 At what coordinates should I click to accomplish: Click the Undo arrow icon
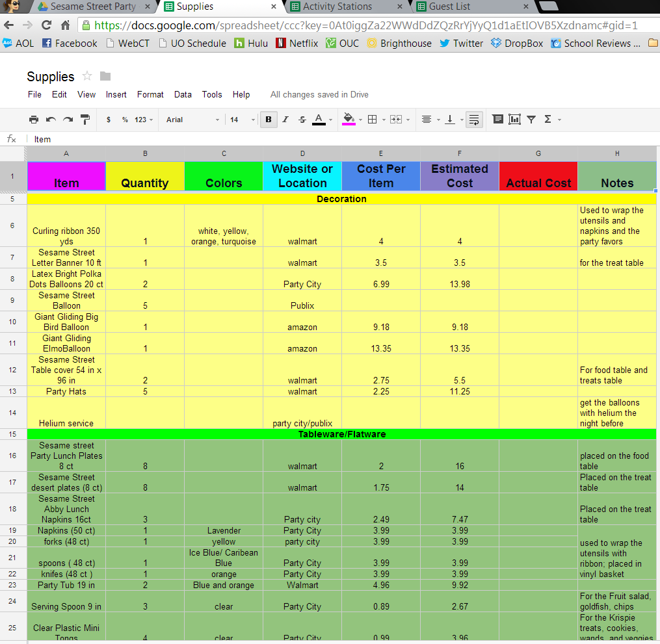(x=51, y=120)
